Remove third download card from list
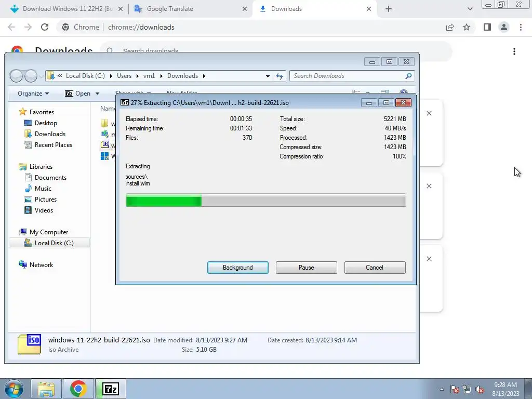 click(x=429, y=259)
